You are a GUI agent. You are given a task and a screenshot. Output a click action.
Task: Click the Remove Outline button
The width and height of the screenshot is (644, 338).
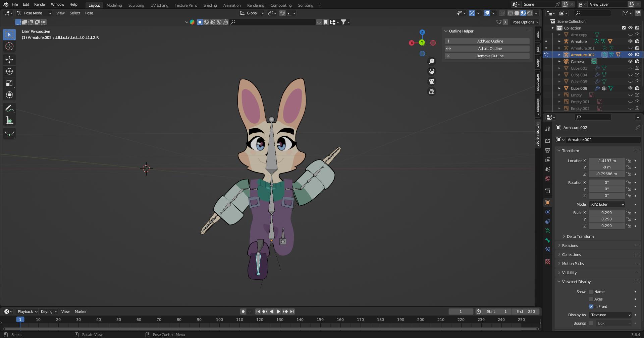click(487, 56)
